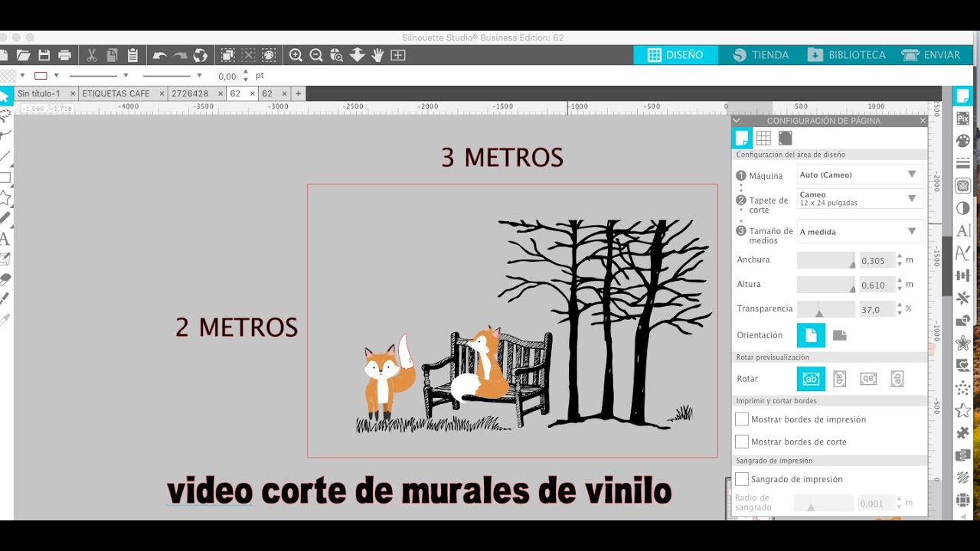This screenshot has width=980, height=551.
Task: Undo the last action
Action: click(x=160, y=55)
